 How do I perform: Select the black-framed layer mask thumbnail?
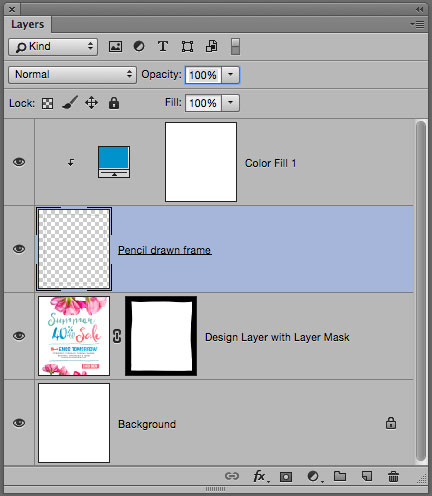161,336
